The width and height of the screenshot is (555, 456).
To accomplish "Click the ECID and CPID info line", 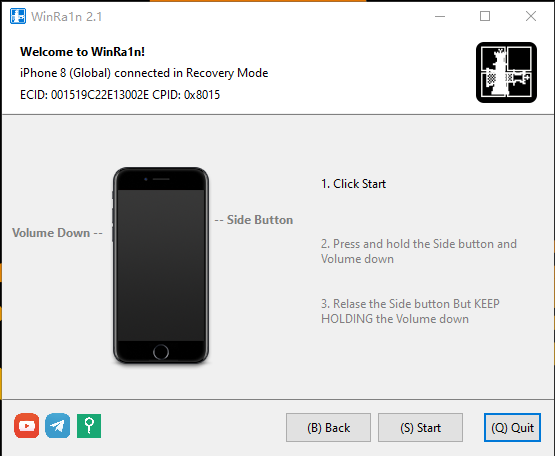I will tap(120, 95).
